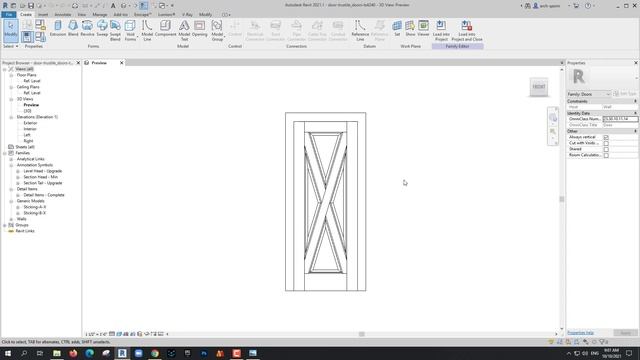The height and width of the screenshot is (360, 640).
Task: Open the File menu tab
Action: 9,14
